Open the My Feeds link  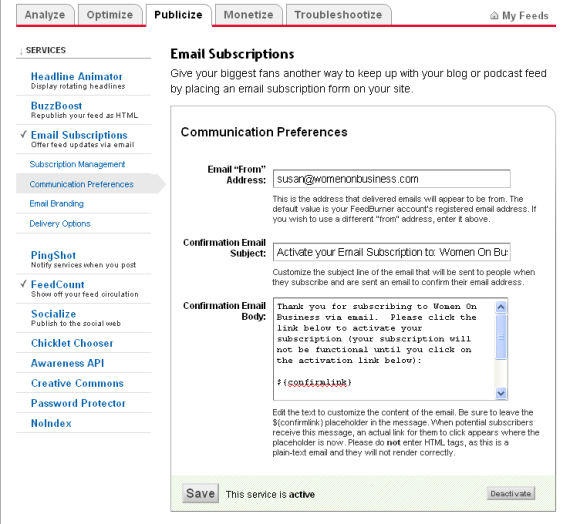pos(525,16)
